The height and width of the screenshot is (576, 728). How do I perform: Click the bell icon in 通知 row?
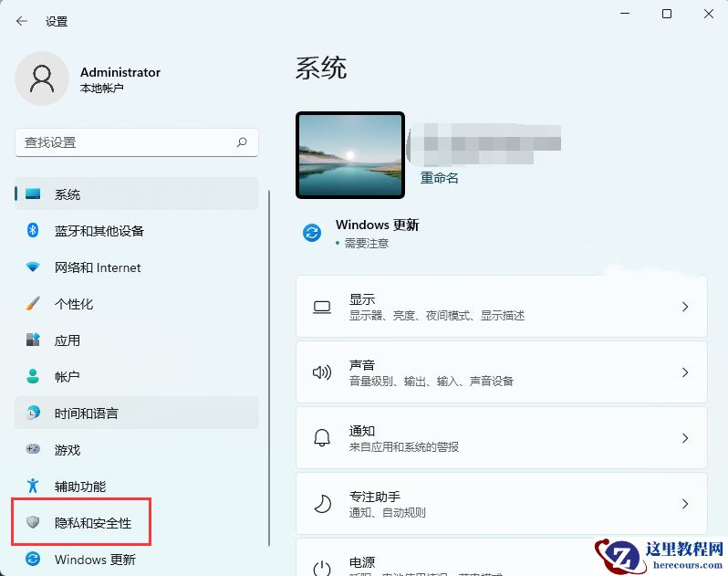322,438
